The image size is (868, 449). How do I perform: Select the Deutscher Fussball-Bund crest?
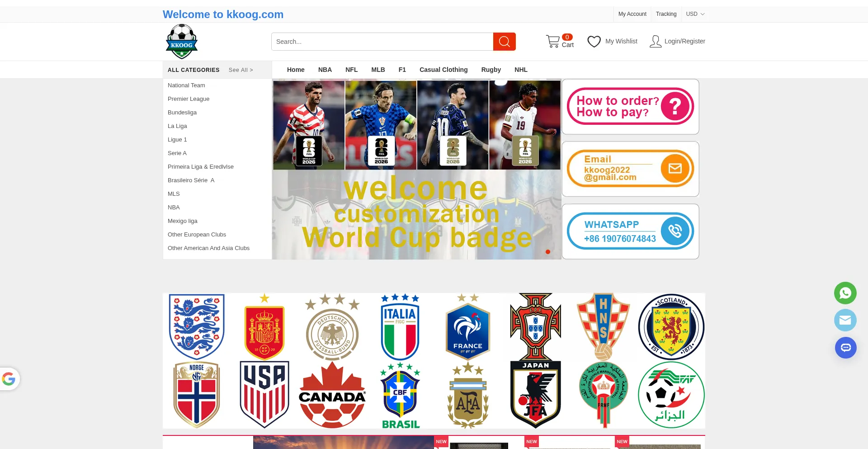[x=332, y=326]
